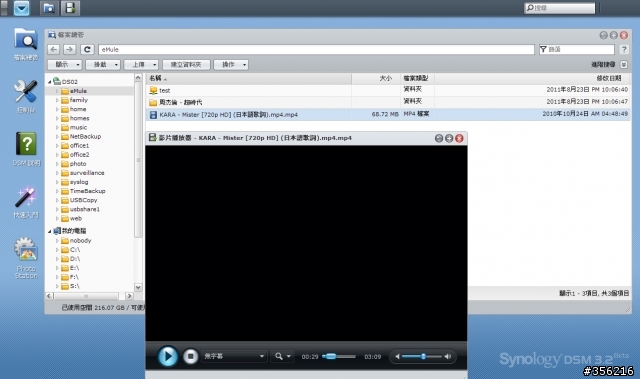Stop the video playback

point(190,357)
